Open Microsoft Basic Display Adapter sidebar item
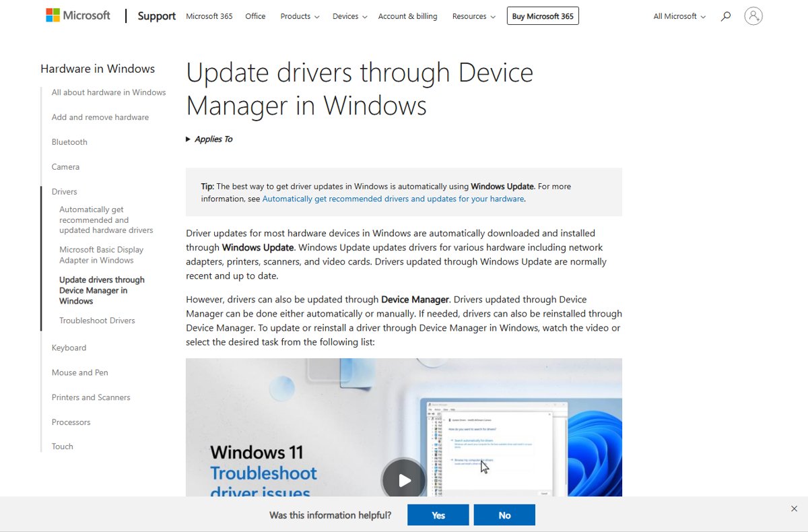Screen dimensions: 808x532 (101, 255)
